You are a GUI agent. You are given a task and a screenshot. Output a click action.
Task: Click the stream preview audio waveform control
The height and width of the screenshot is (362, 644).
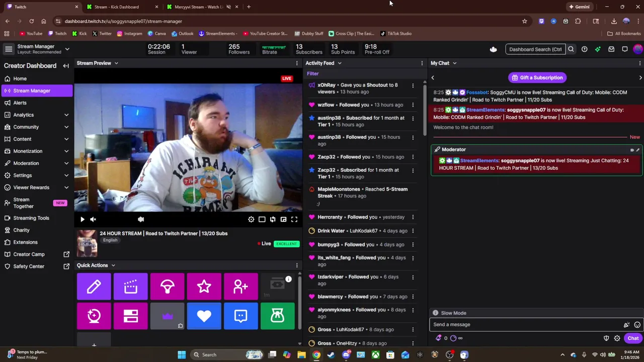141,219
